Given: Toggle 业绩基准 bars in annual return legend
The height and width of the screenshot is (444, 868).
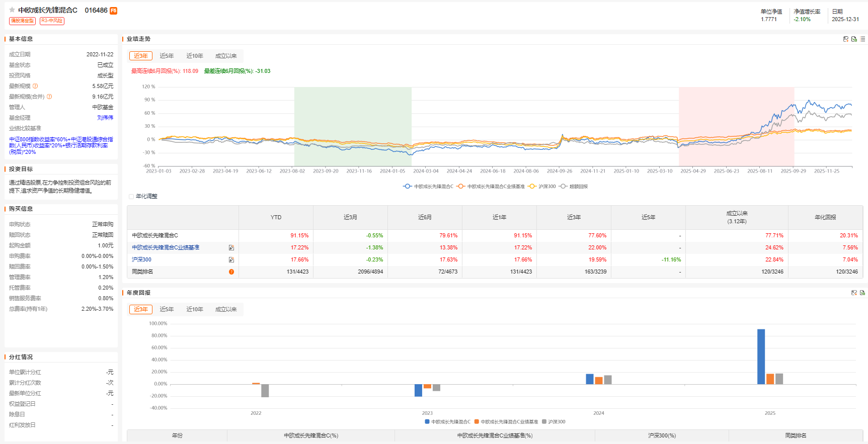Looking at the screenshot, I should 506,422.
